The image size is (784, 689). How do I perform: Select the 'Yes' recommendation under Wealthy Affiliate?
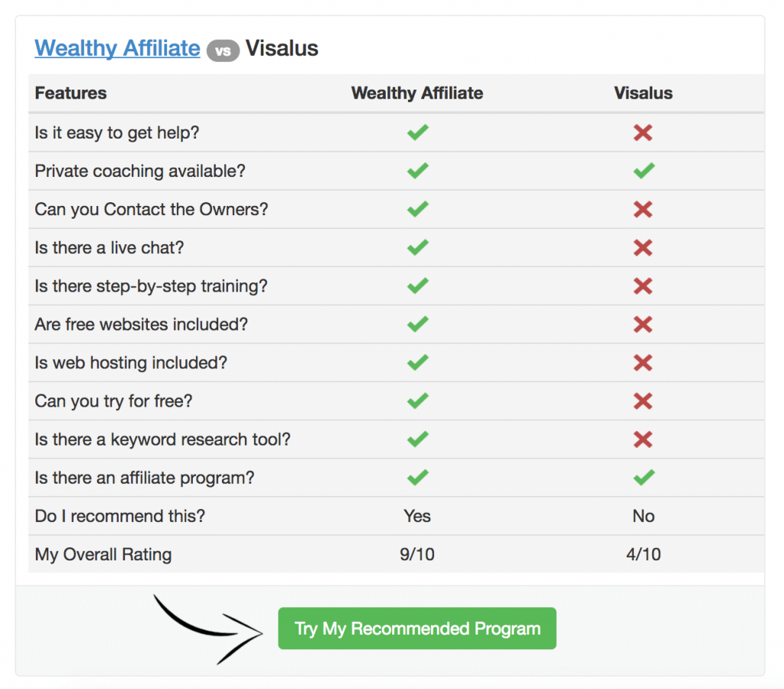[417, 515]
